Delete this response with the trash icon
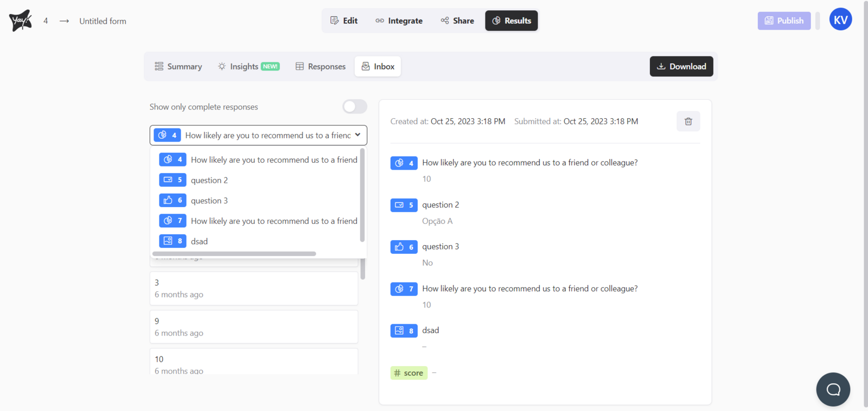 pos(688,121)
